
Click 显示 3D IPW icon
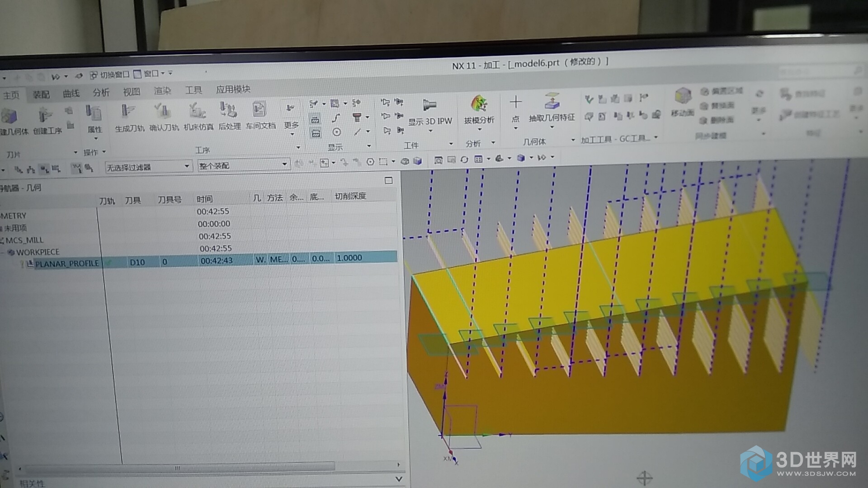coord(429,105)
